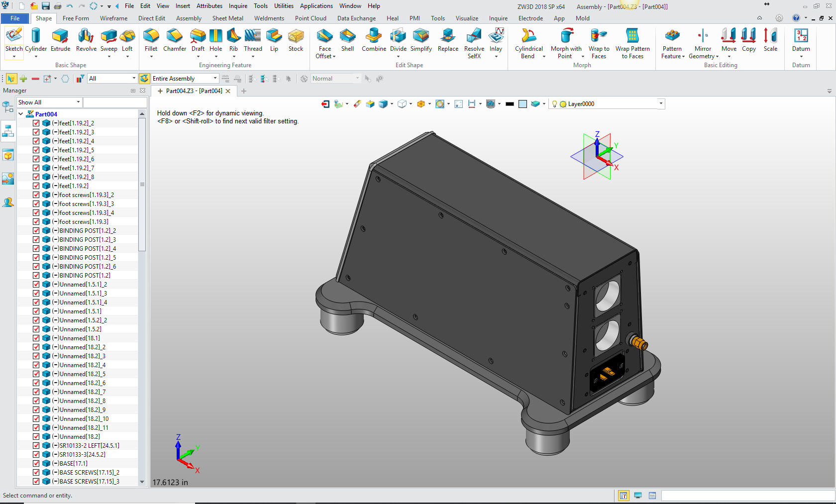Click the blue File button

tap(15, 18)
